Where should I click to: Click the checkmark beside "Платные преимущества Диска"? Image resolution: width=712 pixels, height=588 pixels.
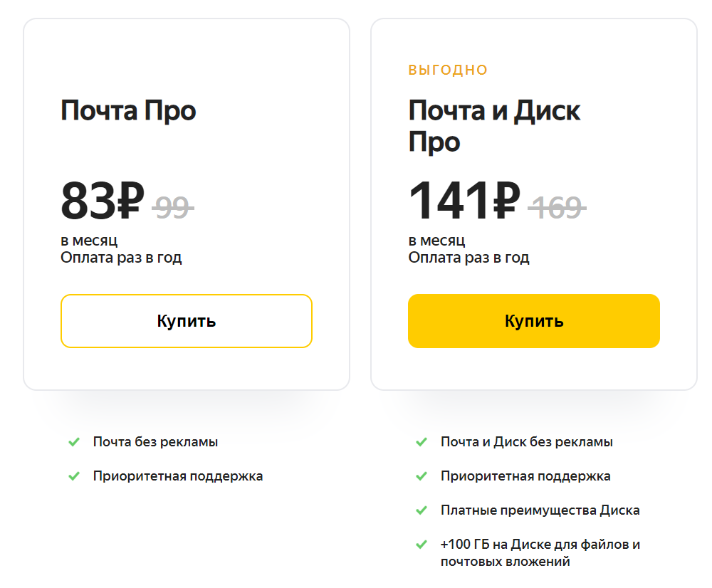tap(420, 510)
